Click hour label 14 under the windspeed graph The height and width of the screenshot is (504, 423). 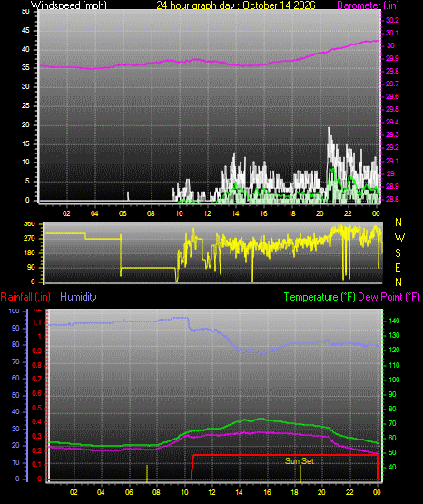pos(235,213)
